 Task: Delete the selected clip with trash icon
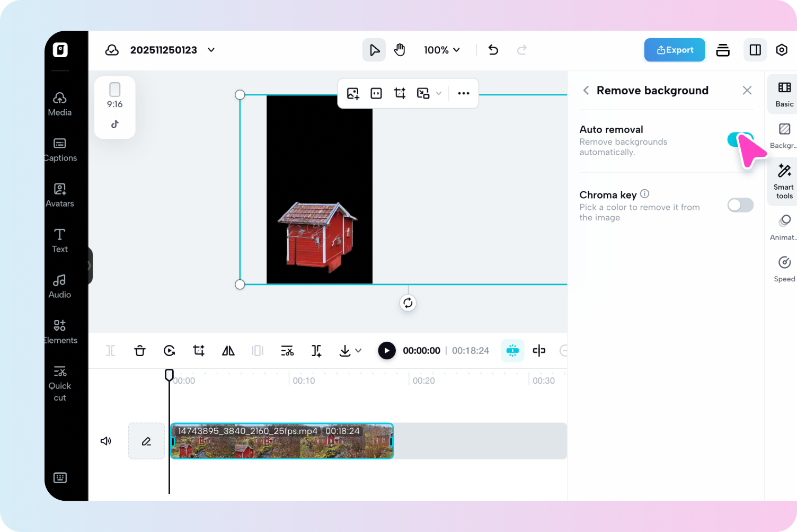139,350
